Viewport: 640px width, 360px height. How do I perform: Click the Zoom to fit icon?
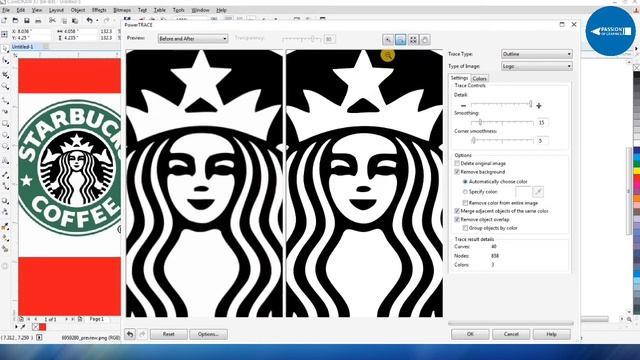(x=413, y=40)
